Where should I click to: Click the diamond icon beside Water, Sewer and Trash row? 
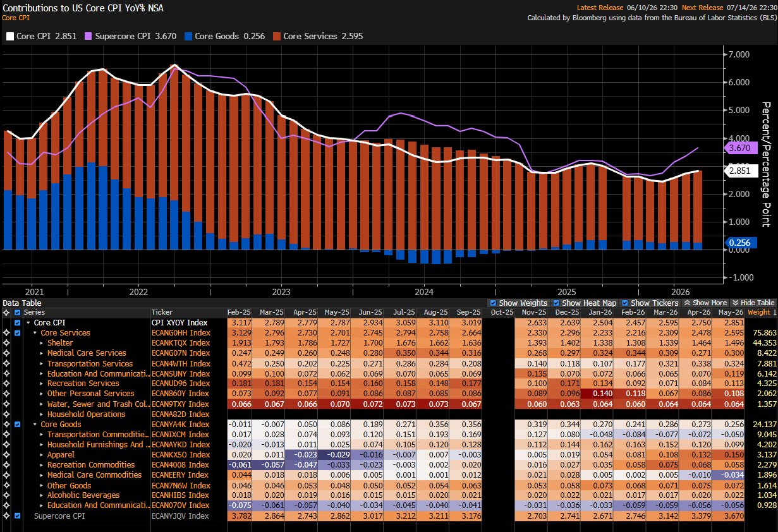7,404
